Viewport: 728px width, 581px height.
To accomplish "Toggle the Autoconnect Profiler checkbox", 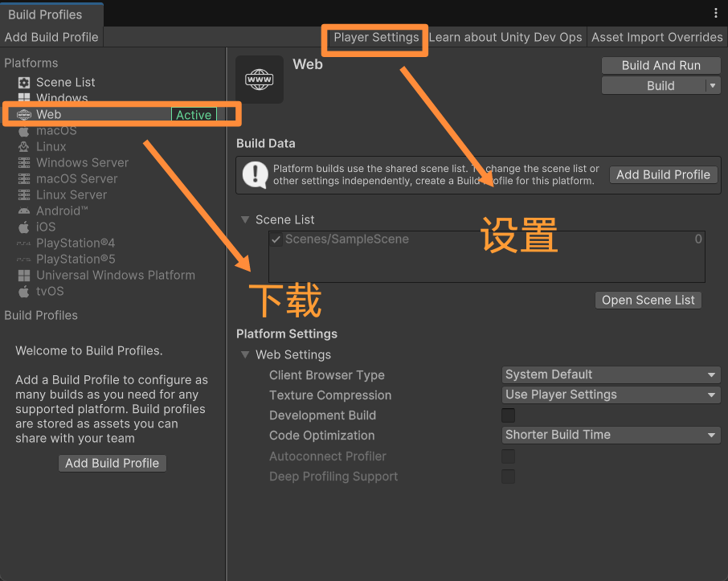I will coord(508,456).
